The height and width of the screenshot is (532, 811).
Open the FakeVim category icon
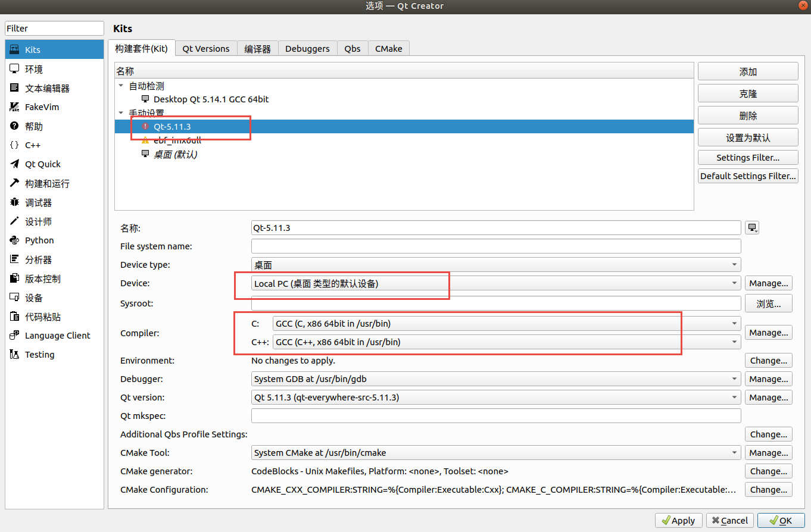pos(15,107)
